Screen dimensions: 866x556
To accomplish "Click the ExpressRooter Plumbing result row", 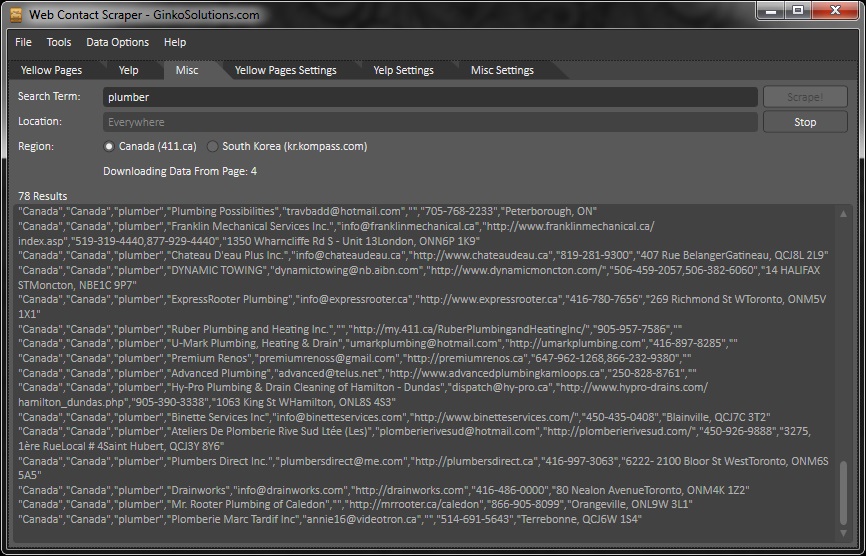I will (422, 306).
